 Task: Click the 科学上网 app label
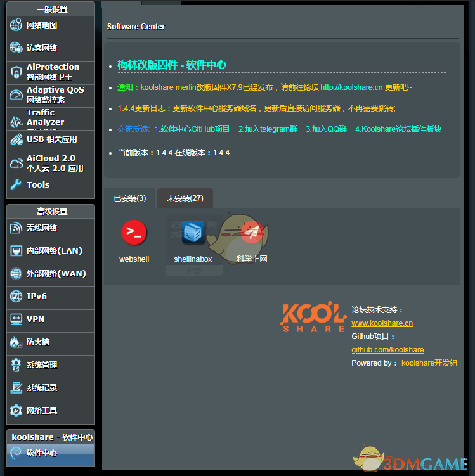click(252, 259)
